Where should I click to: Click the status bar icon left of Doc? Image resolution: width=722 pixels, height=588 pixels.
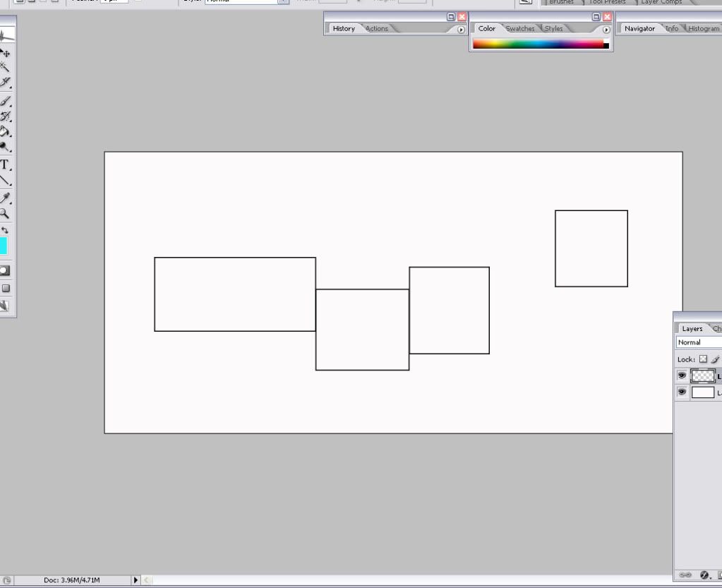[x=7, y=581]
